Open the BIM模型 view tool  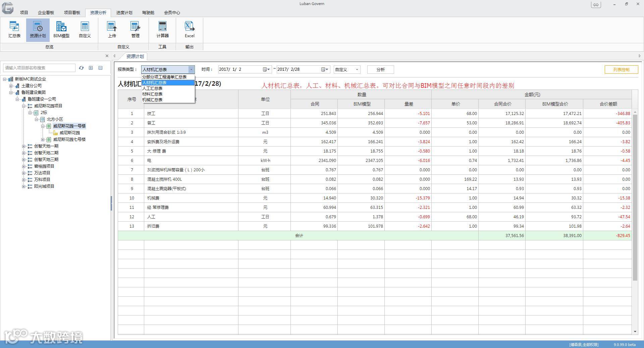(x=61, y=30)
